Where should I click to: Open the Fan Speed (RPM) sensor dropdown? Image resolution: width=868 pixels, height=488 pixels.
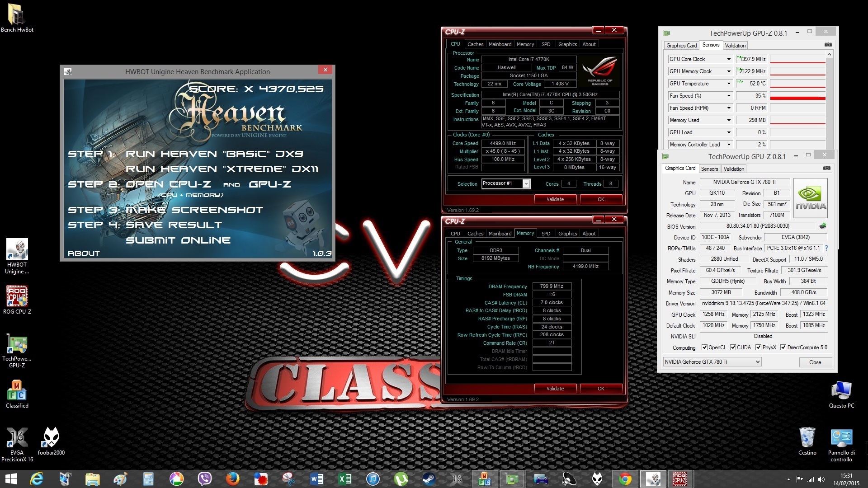pos(729,108)
